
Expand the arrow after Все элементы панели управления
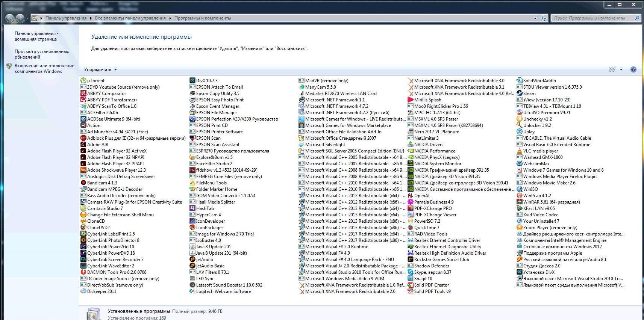click(x=170, y=18)
